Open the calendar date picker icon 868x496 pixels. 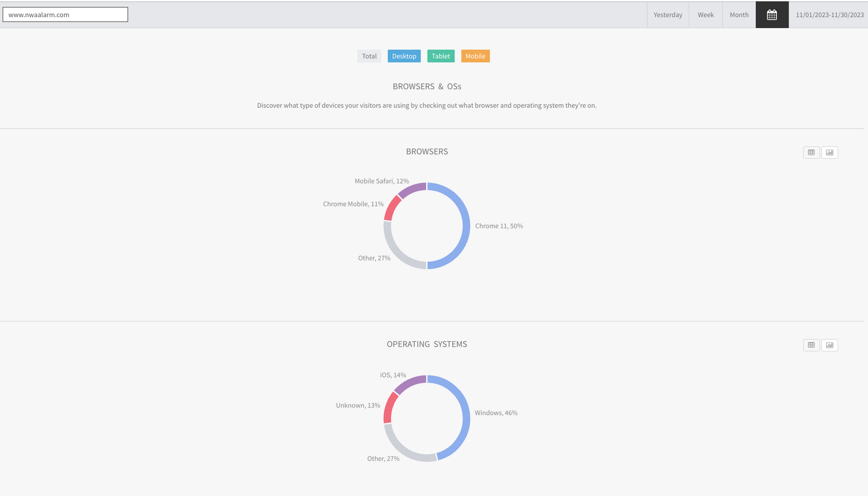coord(772,15)
